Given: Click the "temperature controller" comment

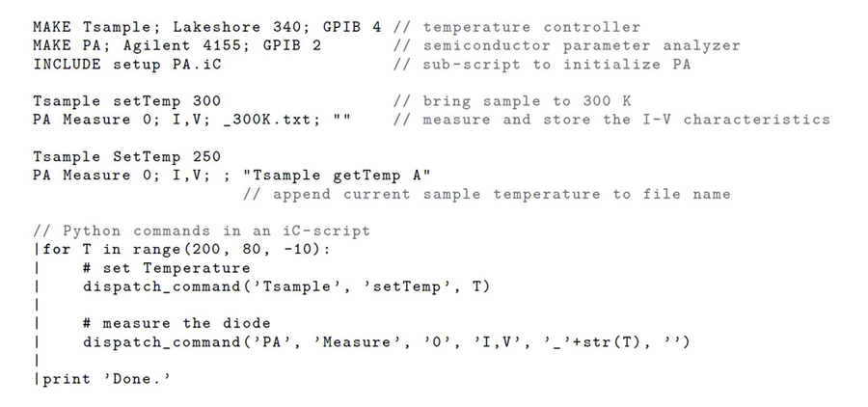Looking at the screenshot, I should (x=530, y=27).
